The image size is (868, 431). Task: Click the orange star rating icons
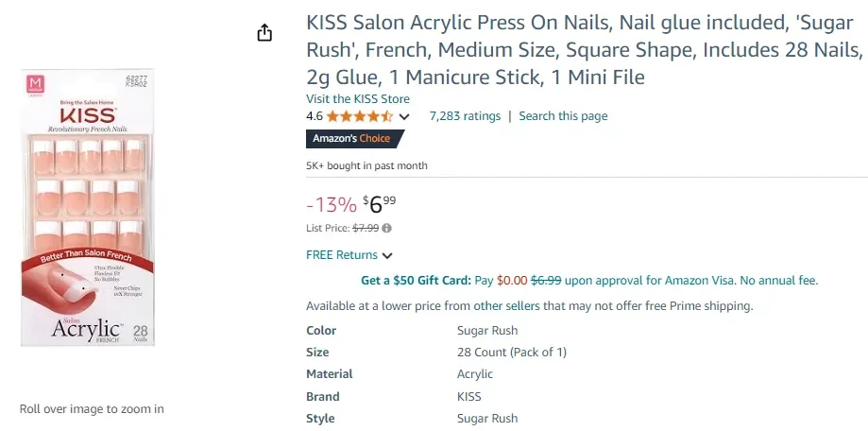point(360,116)
